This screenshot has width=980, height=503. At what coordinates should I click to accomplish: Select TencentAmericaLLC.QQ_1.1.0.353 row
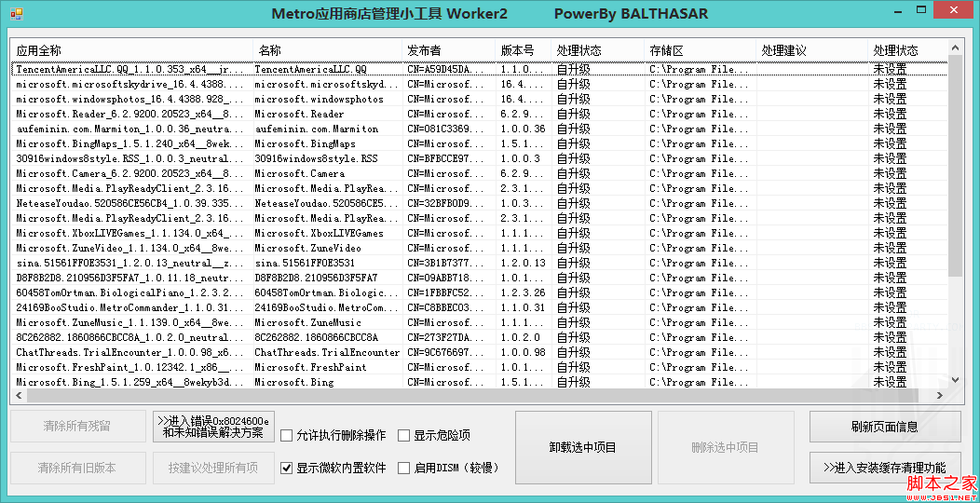click(479, 69)
